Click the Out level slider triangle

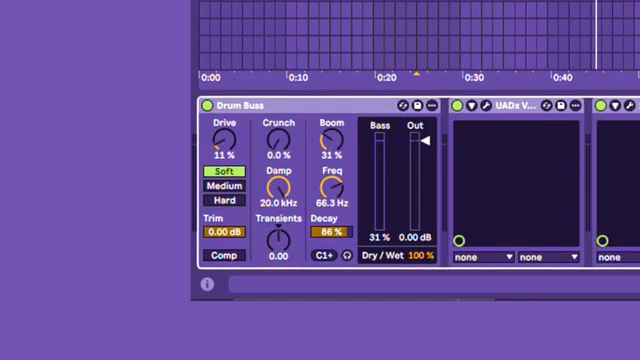(425, 141)
